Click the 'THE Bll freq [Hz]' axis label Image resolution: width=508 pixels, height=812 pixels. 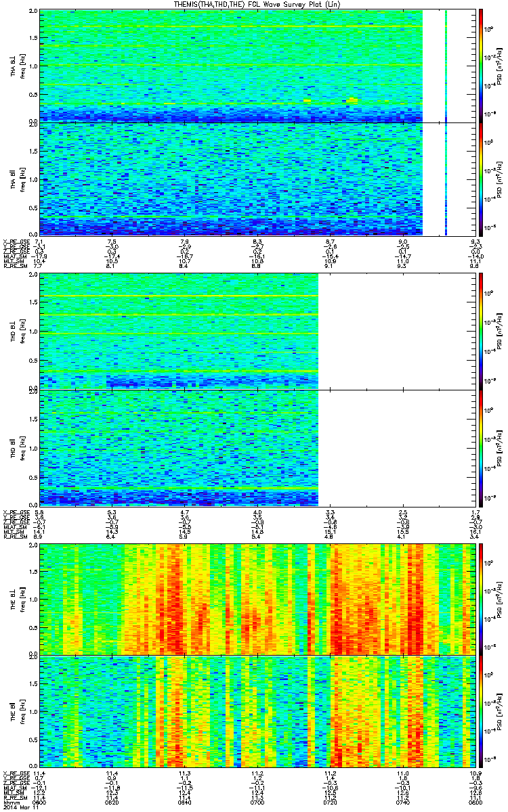(16, 710)
